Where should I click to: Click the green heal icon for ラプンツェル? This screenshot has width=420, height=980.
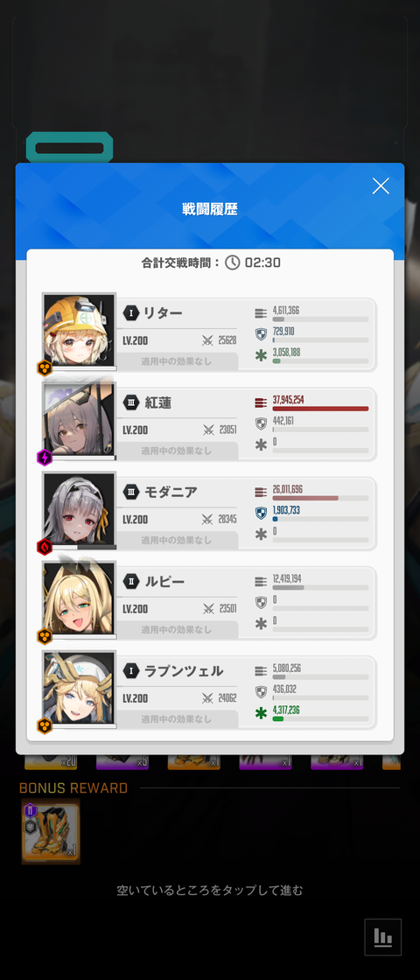pos(261,713)
